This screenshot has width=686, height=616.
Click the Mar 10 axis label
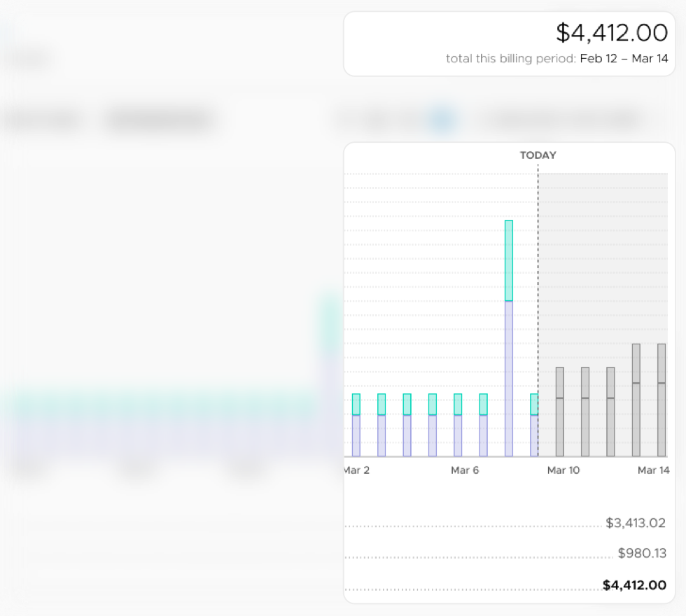point(563,470)
